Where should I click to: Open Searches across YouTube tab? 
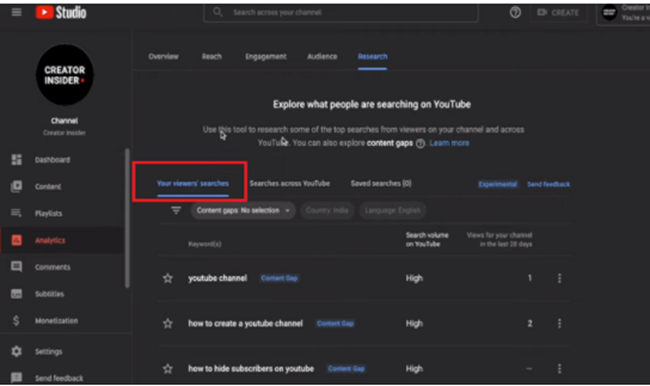coord(290,183)
